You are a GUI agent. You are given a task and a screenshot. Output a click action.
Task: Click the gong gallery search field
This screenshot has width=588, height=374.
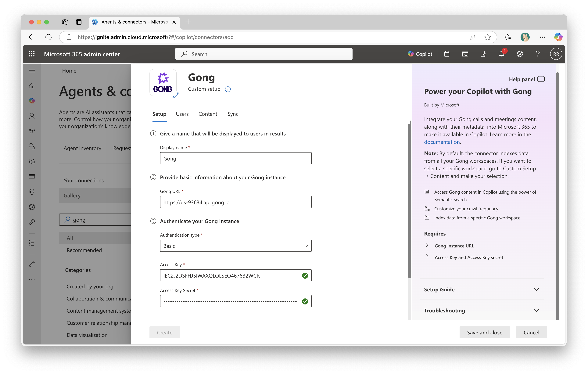(x=95, y=220)
